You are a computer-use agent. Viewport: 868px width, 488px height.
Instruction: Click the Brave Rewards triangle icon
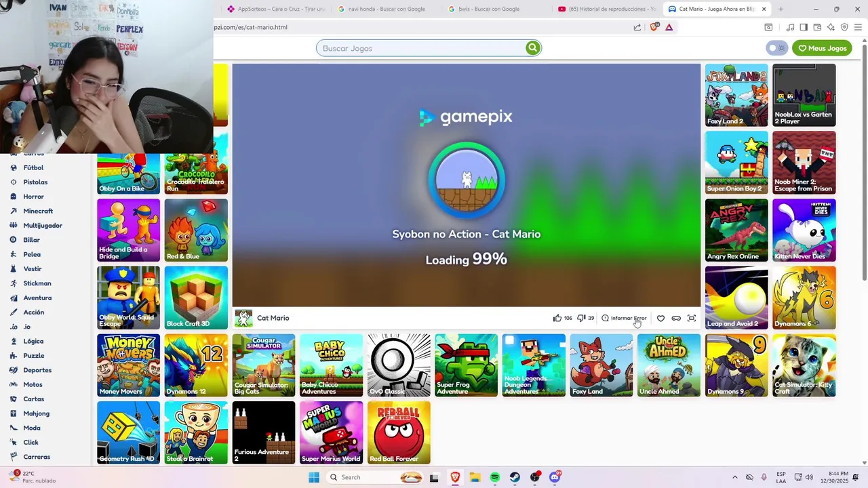point(669,27)
